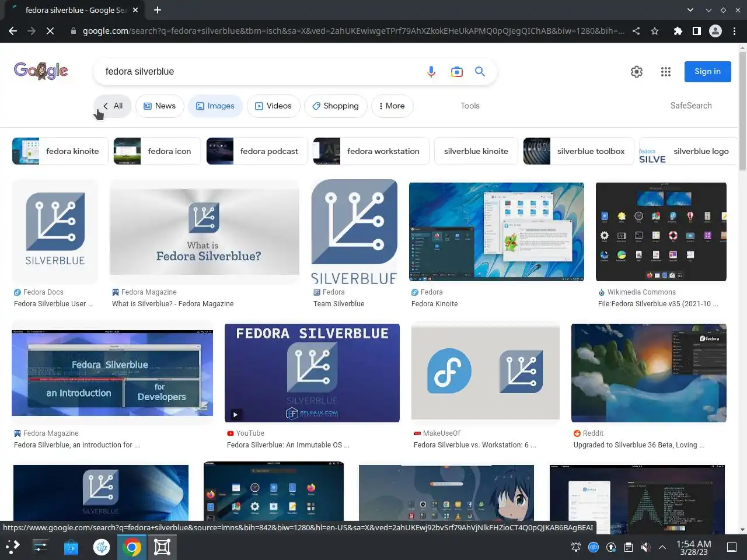The height and width of the screenshot is (560, 747).
Task: Launch Chrome from the taskbar
Action: click(x=132, y=547)
